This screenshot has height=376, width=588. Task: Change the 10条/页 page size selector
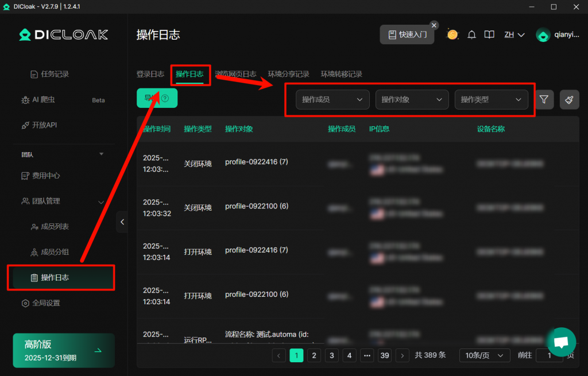[485, 355]
